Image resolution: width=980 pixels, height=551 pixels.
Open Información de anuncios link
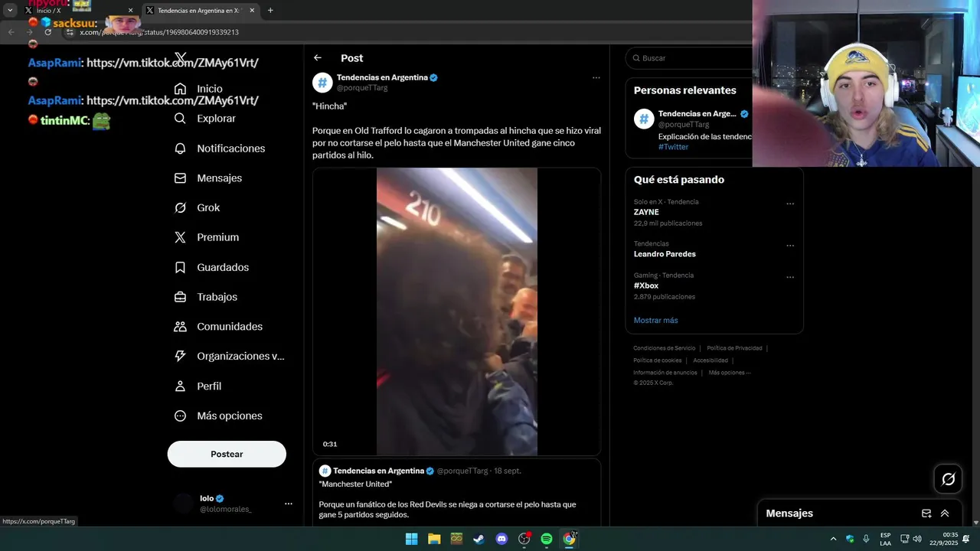coord(665,373)
